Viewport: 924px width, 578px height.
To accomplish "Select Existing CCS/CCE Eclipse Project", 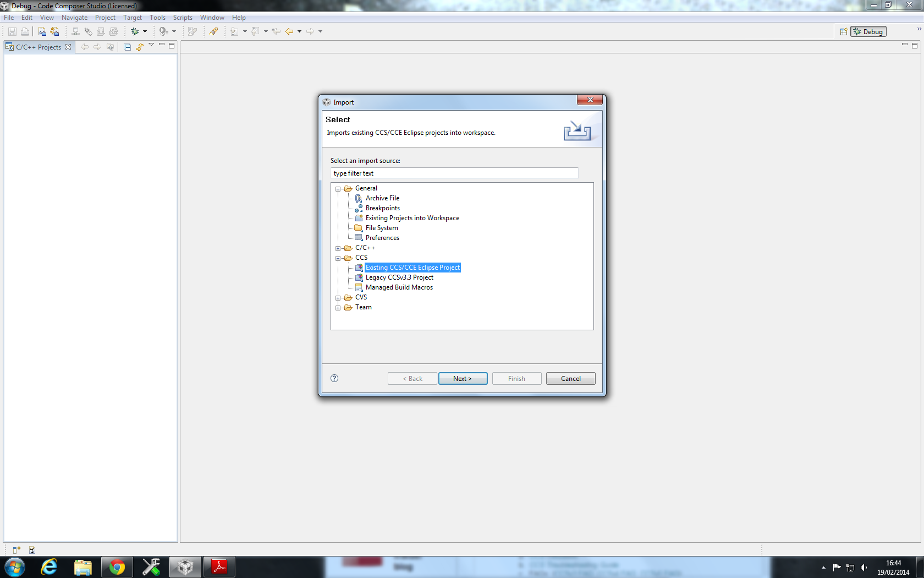I will [413, 268].
